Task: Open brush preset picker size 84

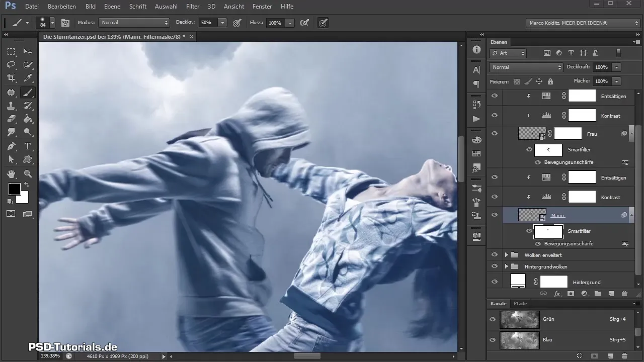Action: pos(45,23)
